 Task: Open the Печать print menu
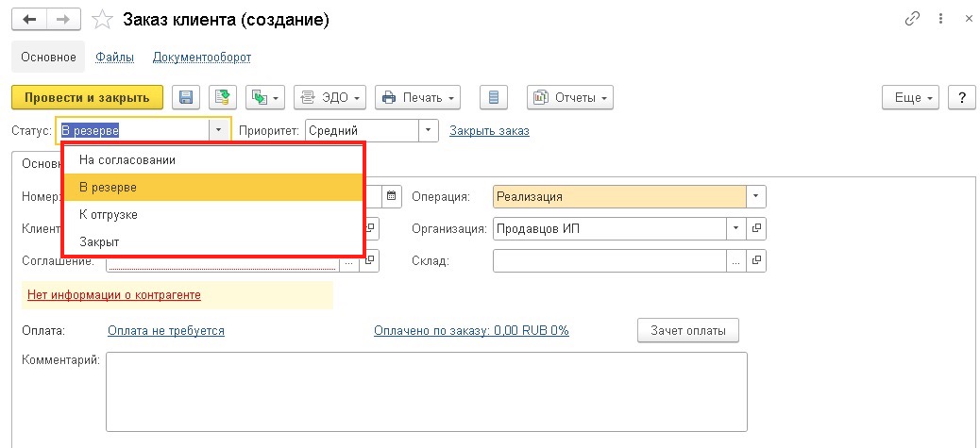417,97
